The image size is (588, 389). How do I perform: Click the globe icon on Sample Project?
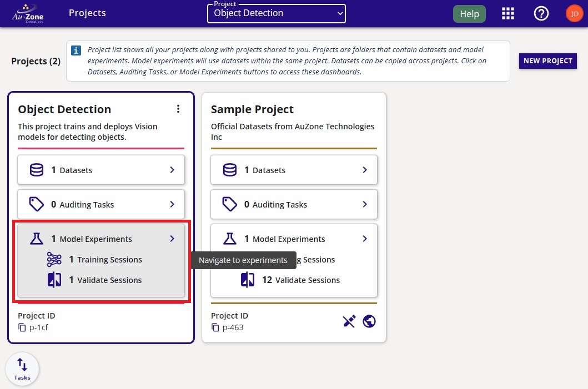[x=369, y=321]
